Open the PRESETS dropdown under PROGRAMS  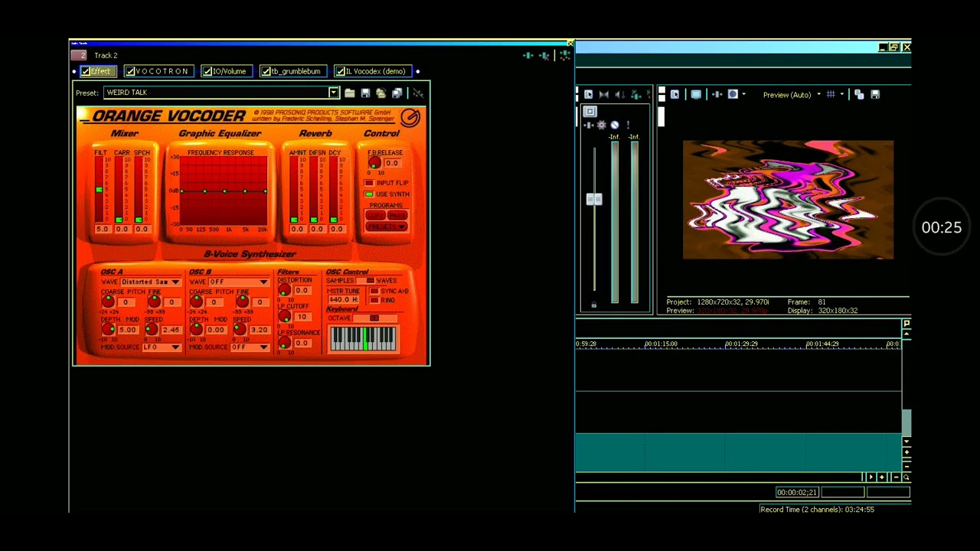pos(387,227)
